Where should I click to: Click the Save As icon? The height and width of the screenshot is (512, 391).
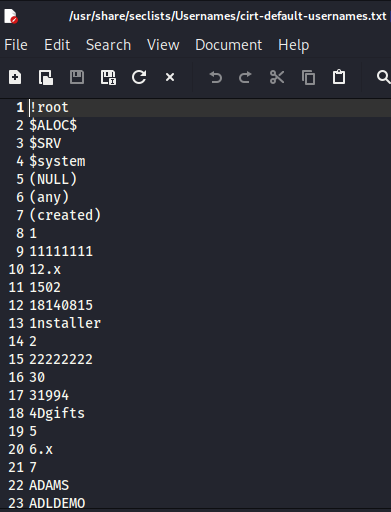pos(108,77)
